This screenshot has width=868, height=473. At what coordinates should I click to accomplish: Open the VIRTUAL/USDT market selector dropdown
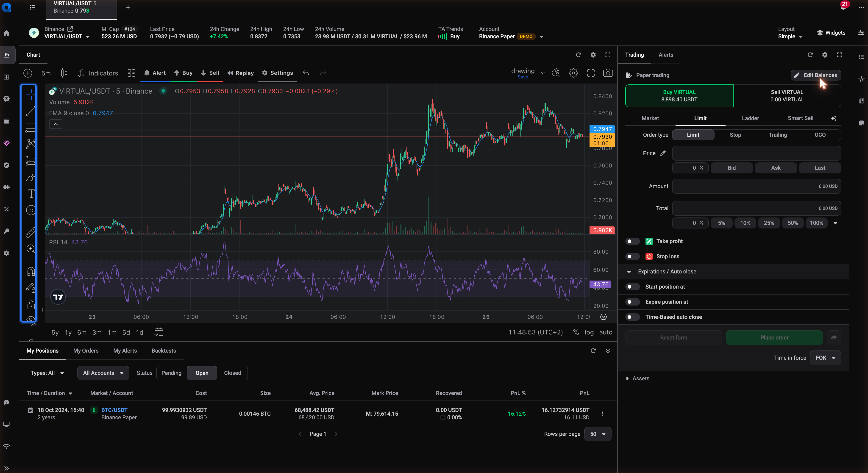67,36
